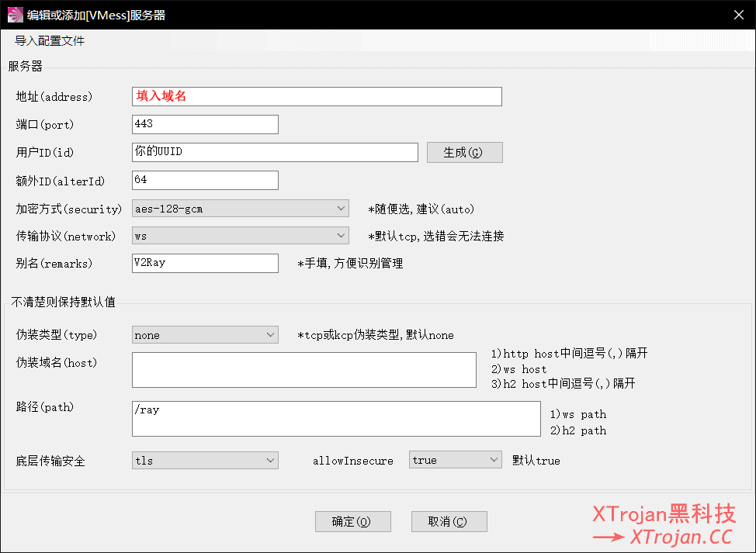
Task: Click the 额外ID(alterId) field showing 64
Action: pos(205,180)
